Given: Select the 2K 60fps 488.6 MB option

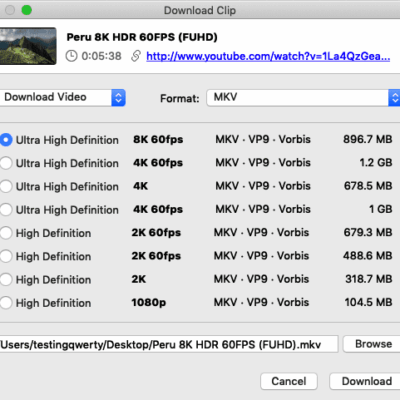Looking at the screenshot, I should [6, 256].
